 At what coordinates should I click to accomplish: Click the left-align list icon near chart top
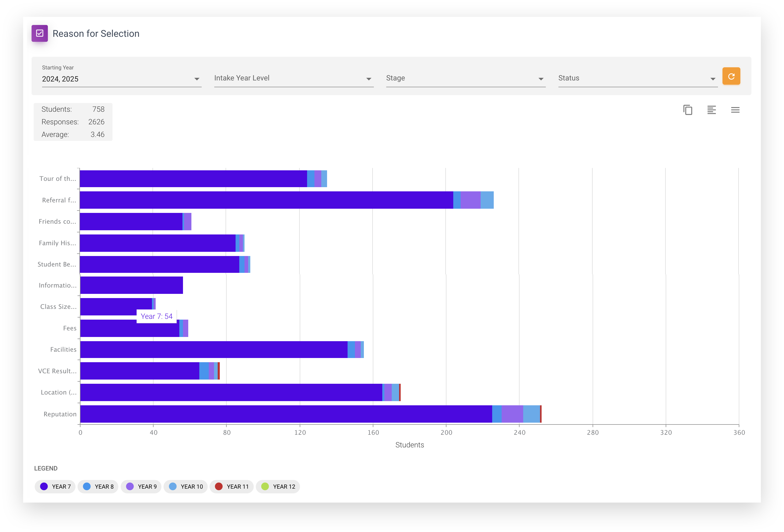point(712,110)
